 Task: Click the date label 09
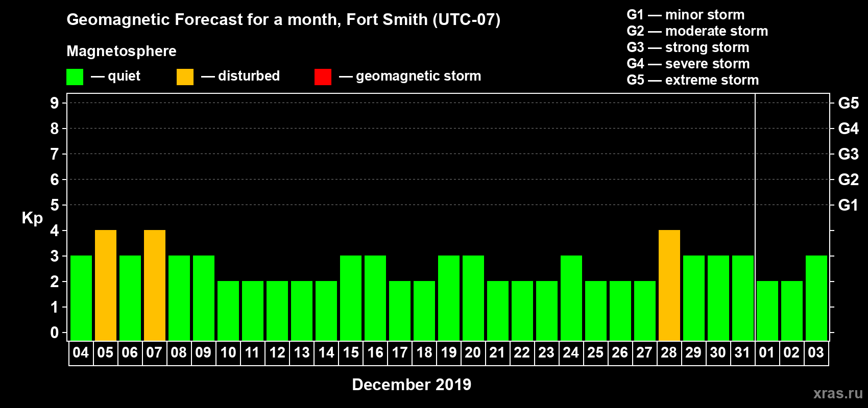[x=203, y=352]
